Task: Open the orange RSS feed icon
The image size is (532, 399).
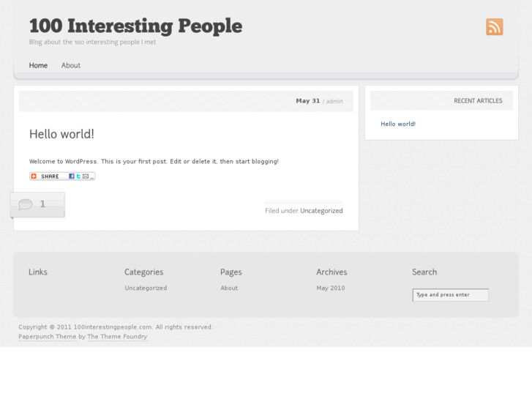Action: pyautogui.click(x=495, y=27)
